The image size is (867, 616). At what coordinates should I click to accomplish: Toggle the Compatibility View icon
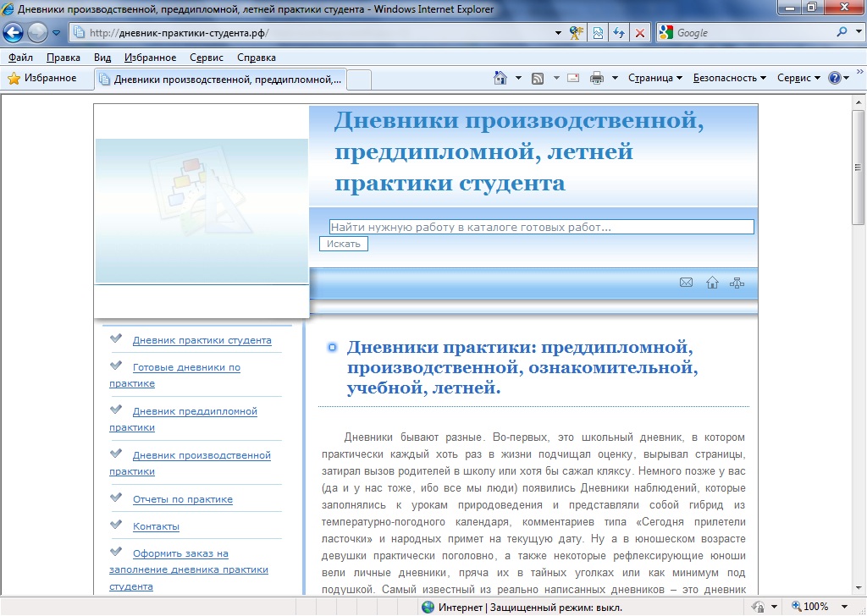click(598, 33)
